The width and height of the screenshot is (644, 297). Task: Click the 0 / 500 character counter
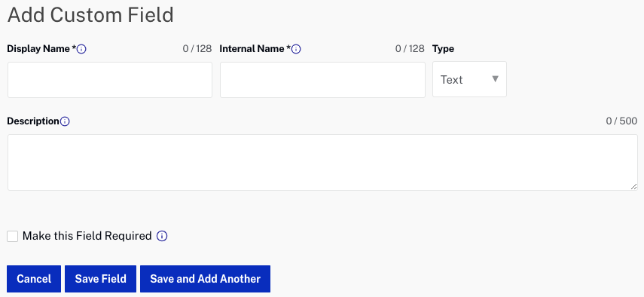click(621, 121)
